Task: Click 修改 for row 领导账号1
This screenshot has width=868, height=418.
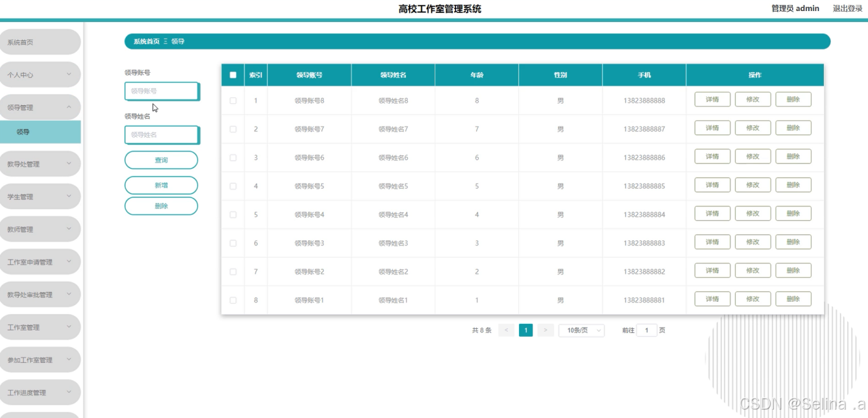Action: pyautogui.click(x=753, y=299)
